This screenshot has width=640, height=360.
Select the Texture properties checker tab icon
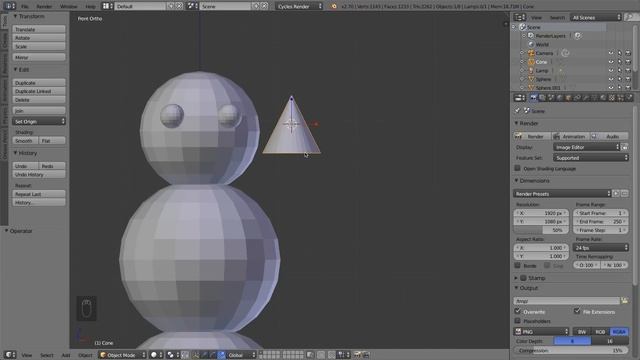click(611, 98)
